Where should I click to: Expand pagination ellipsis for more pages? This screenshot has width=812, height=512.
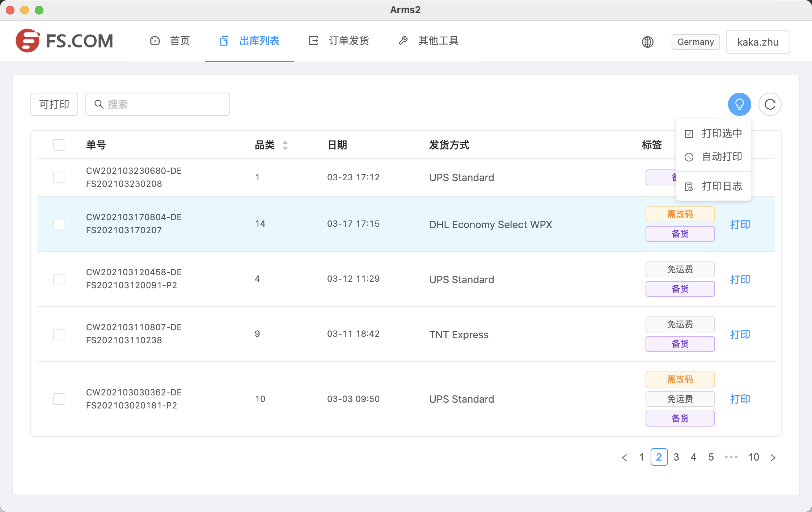[731, 457]
